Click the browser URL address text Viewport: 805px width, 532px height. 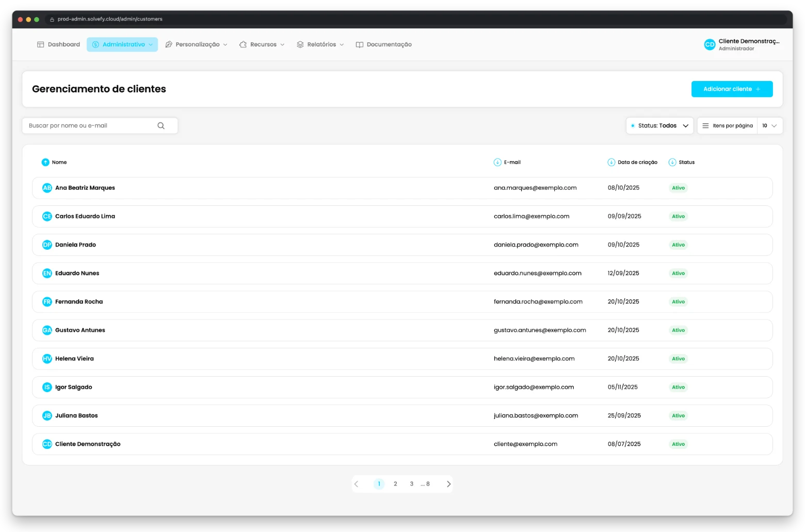pos(110,19)
